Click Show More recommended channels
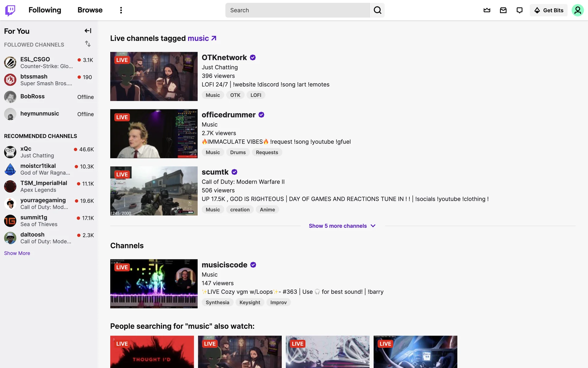Screen dimensions: 588x368 click(x=17, y=253)
